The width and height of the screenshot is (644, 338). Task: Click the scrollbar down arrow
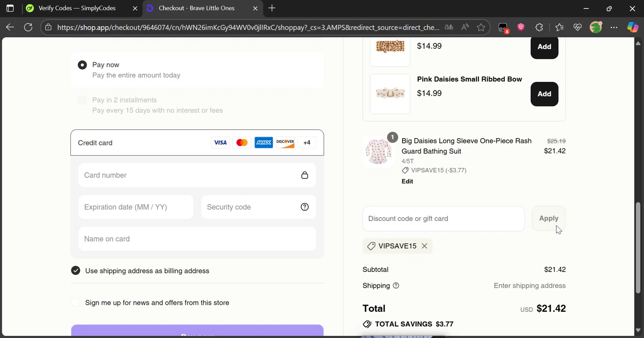(638, 330)
